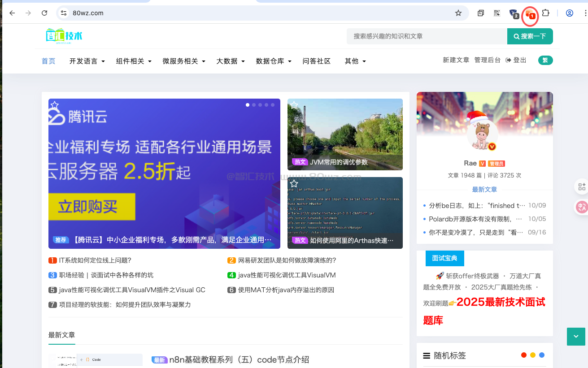588x368 pixels.
Task: Go to the 问答社区 menu item
Action: (317, 61)
